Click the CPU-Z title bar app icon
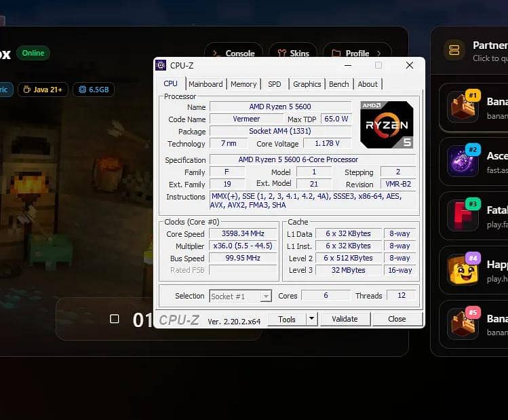This screenshot has width=508, height=420. [161, 65]
